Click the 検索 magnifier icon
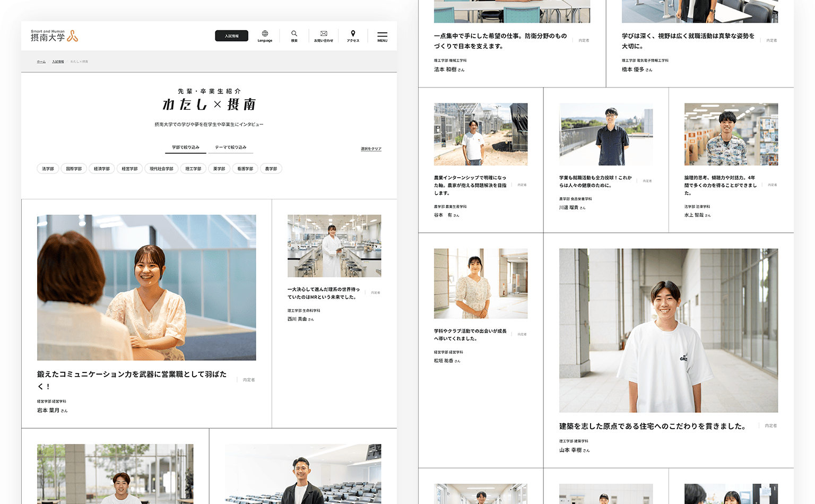The height and width of the screenshot is (504, 815). tap(294, 34)
